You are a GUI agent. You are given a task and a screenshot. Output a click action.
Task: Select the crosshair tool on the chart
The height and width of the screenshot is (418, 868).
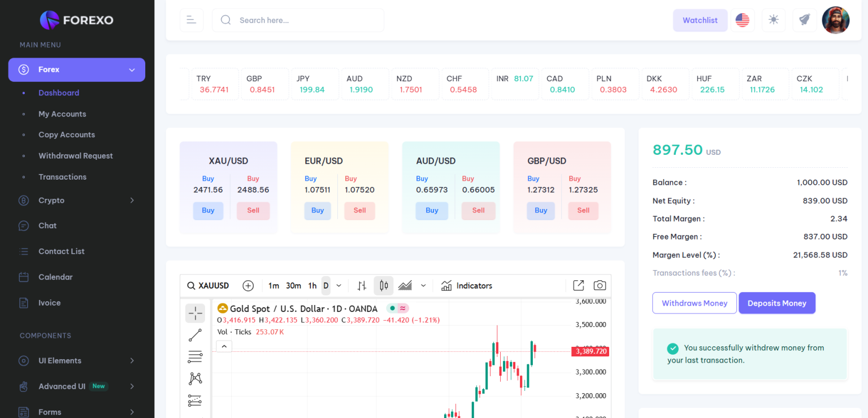(195, 313)
